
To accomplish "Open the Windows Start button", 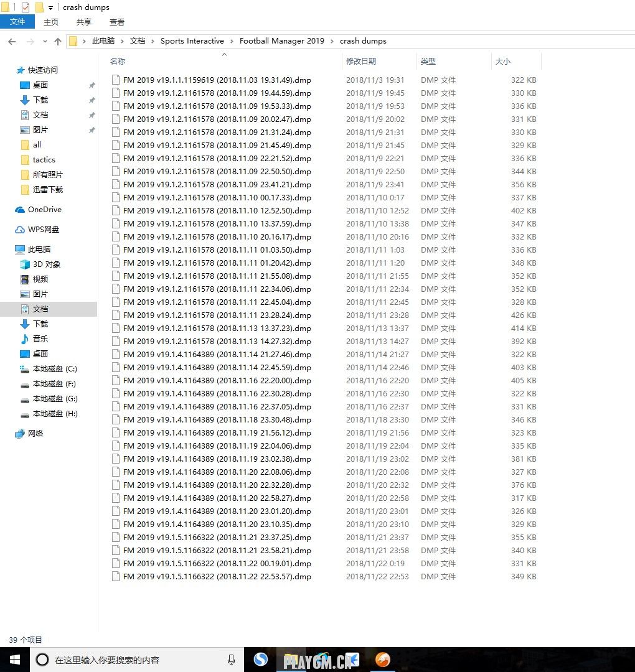I will click(14, 660).
